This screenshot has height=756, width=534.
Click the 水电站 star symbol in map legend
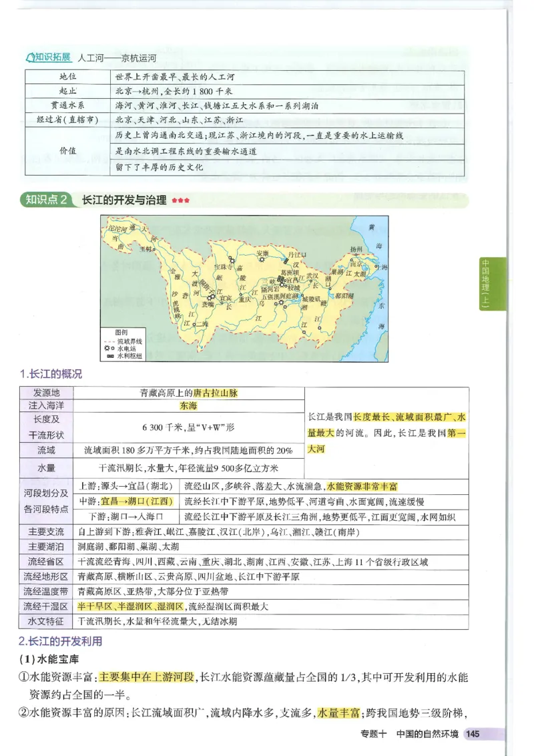tap(107, 347)
